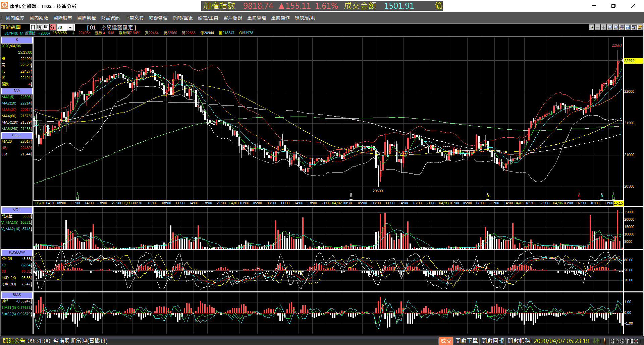
Task: Open the 客戶服務 menu
Action: (x=233, y=18)
